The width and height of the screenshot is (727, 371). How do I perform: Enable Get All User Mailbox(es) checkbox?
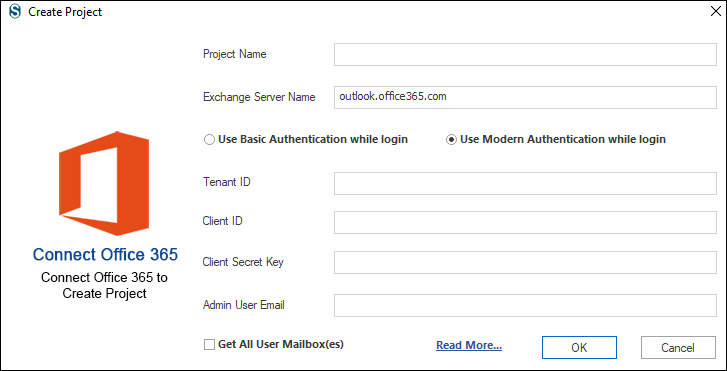point(274,345)
